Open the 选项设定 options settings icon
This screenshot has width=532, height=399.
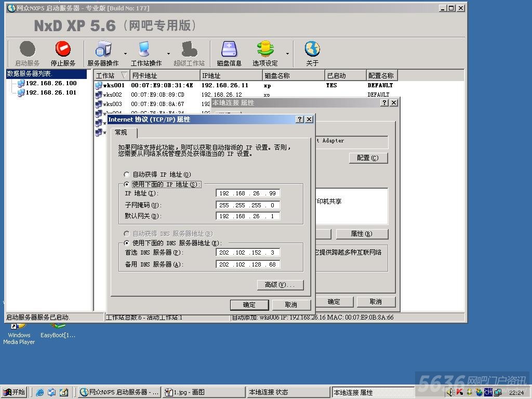click(x=265, y=49)
